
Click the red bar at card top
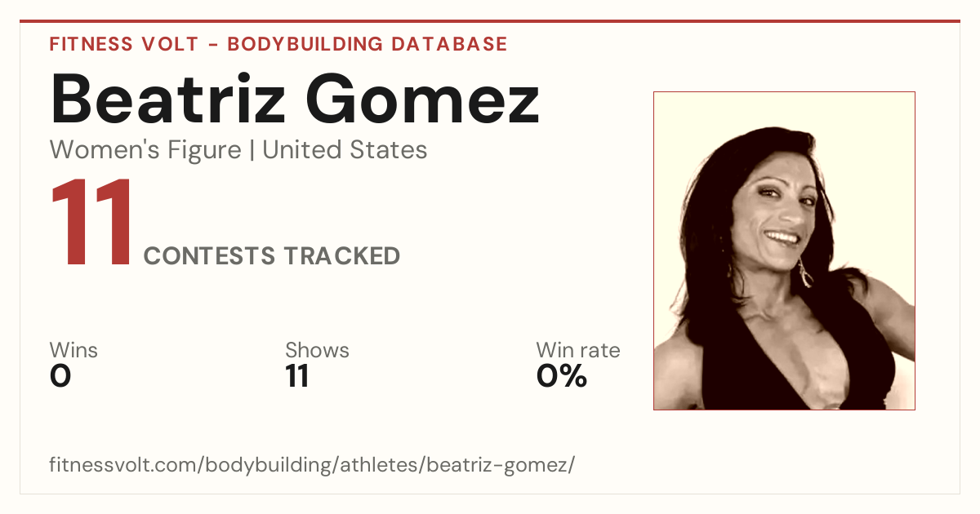(490, 21)
